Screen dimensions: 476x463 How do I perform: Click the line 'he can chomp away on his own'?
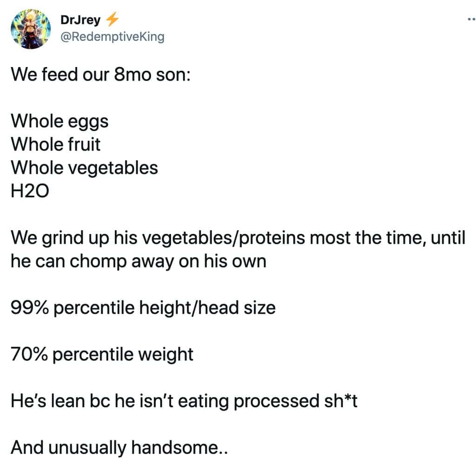pos(139,261)
